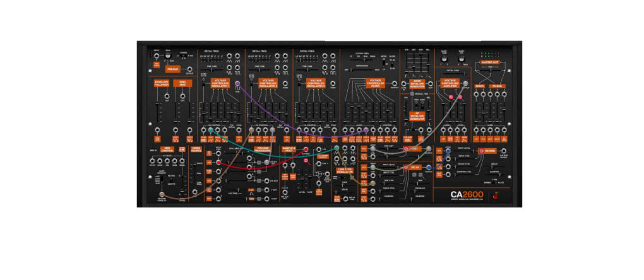Click the Ring Mod out jack
644x280 pixels.
click(x=182, y=96)
